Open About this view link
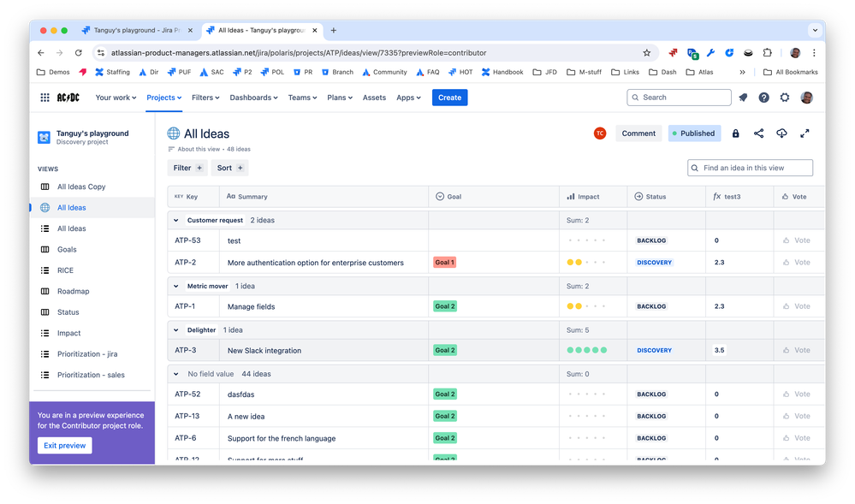Viewport: 855px width, 504px height. [199, 149]
